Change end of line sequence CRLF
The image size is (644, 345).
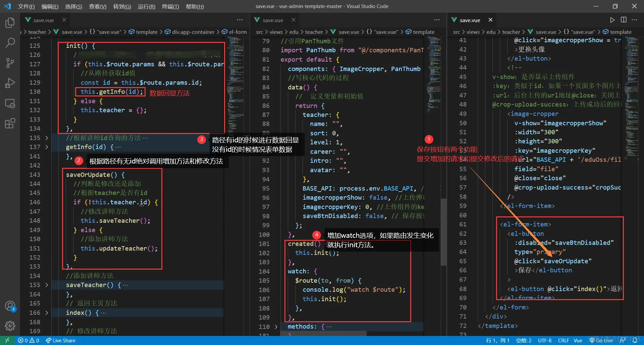pos(563,340)
